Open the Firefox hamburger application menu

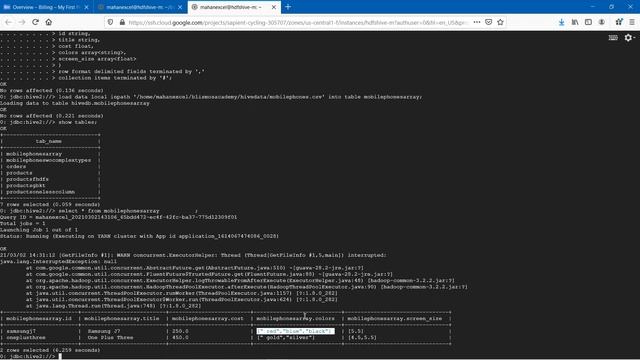[x=632, y=22]
